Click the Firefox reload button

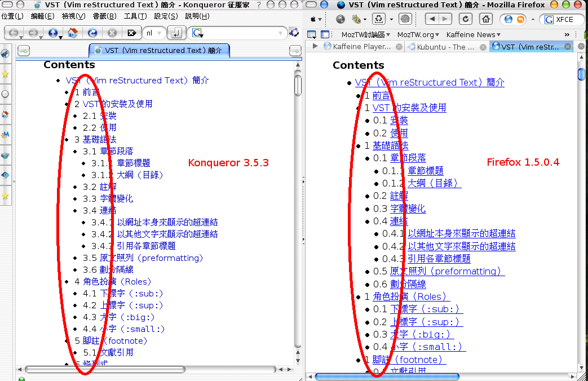point(466,19)
